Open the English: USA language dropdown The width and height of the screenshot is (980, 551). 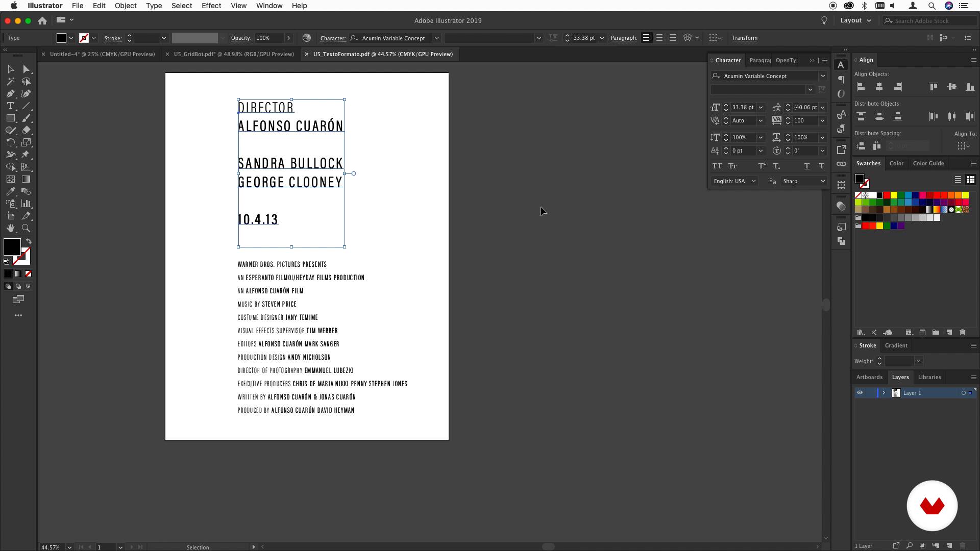pyautogui.click(x=734, y=181)
